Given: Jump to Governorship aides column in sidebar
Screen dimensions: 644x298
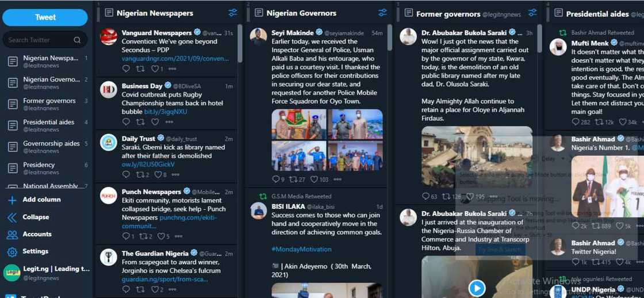Looking at the screenshot, I should [51, 144].
